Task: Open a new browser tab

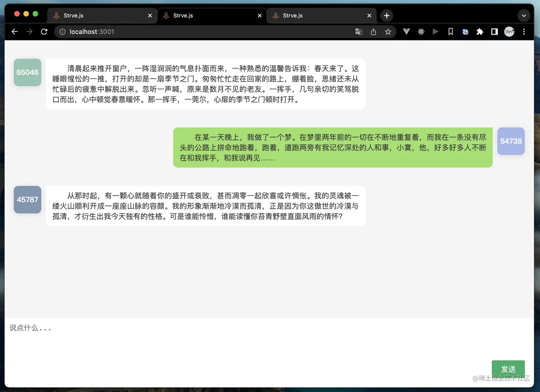Action: 387,16
